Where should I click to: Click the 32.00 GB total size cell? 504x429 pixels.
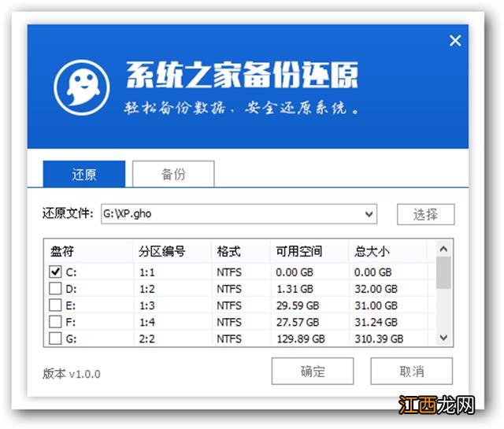[376, 289]
